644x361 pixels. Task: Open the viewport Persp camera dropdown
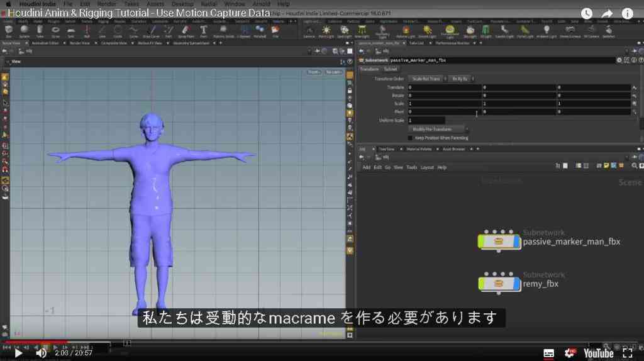coord(314,72)
